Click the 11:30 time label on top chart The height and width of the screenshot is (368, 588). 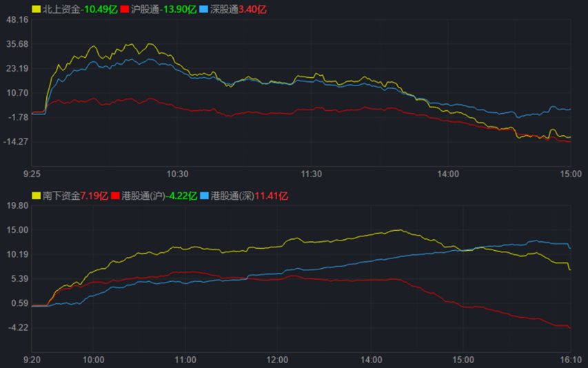click(312, 174)
